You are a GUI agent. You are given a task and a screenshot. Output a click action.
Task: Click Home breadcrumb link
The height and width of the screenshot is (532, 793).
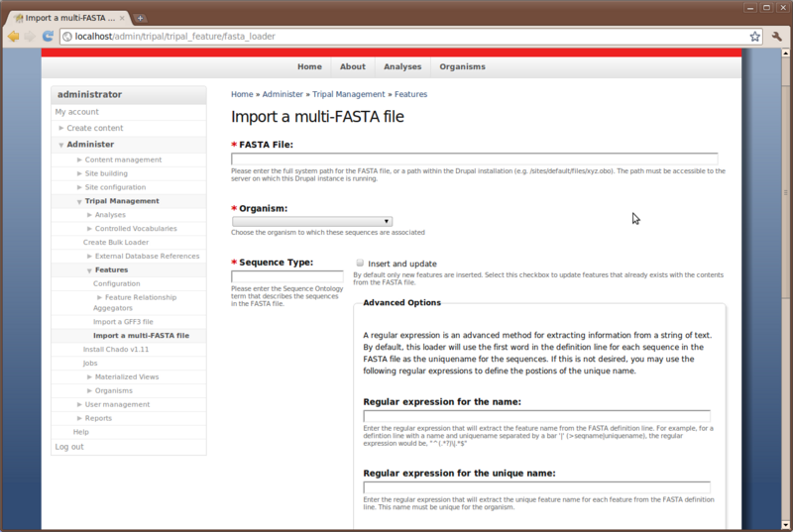tap(242, 94)
